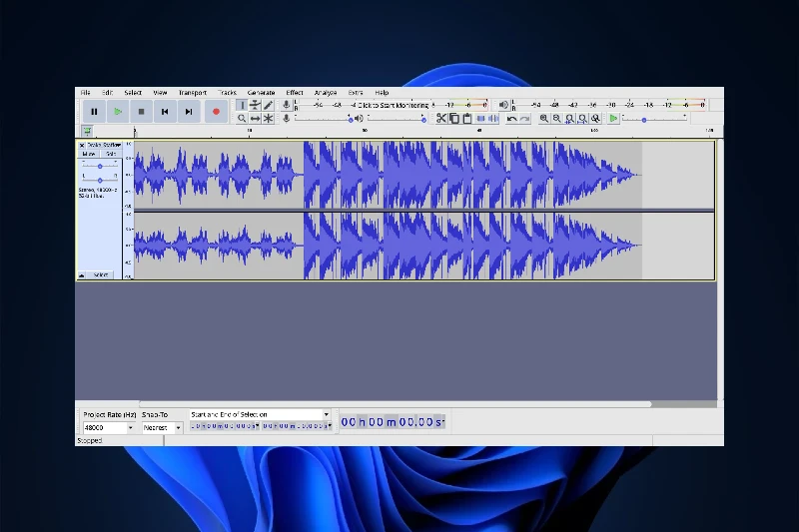Open the View menu

(x=160, y=93)
